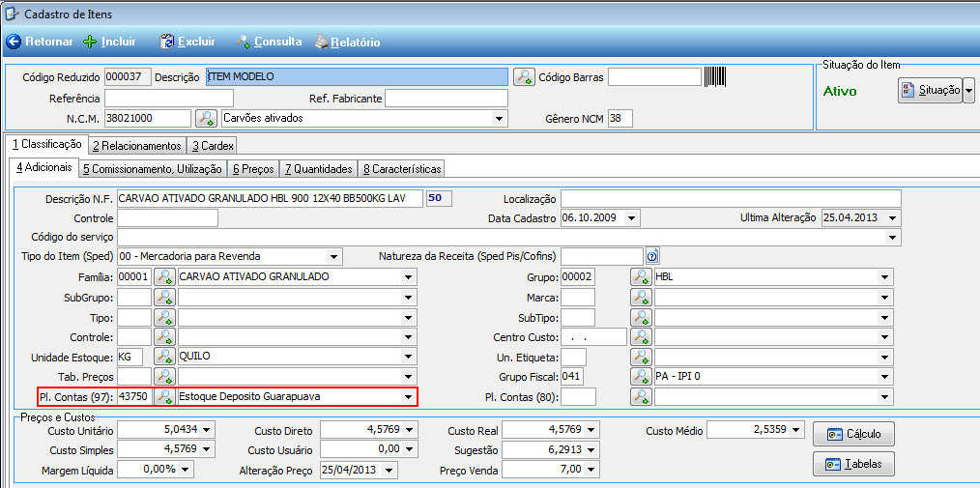Open the 3 Cardex tab
980x488 pixels.
click(x=213, y=146)
